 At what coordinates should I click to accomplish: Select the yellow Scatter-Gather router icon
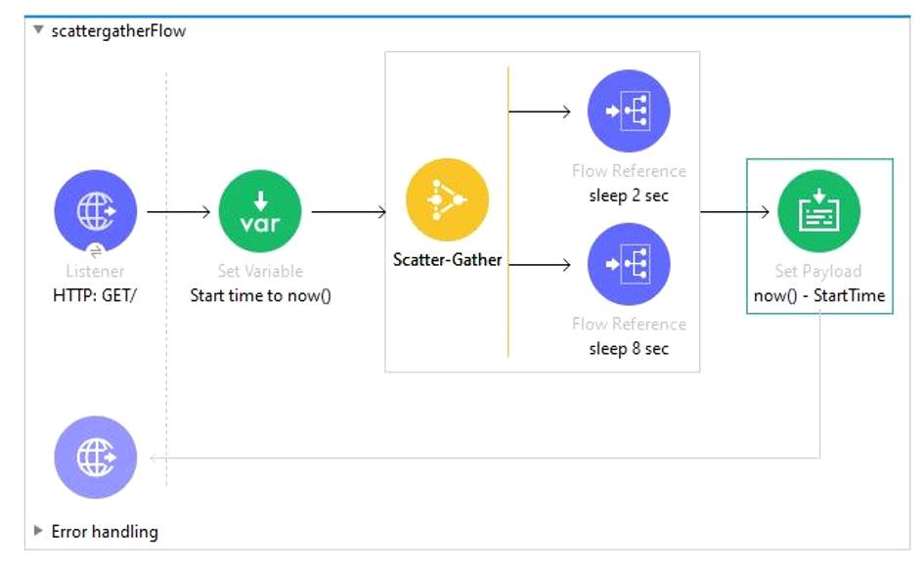[447, 200]
